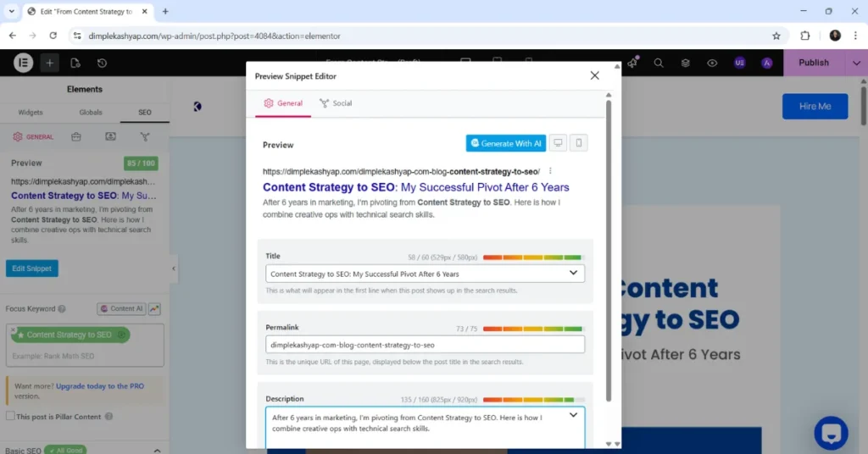Collapse the Basic SEO section
Image resolution: width=868 pixels, height=454 pixels.
157,450
